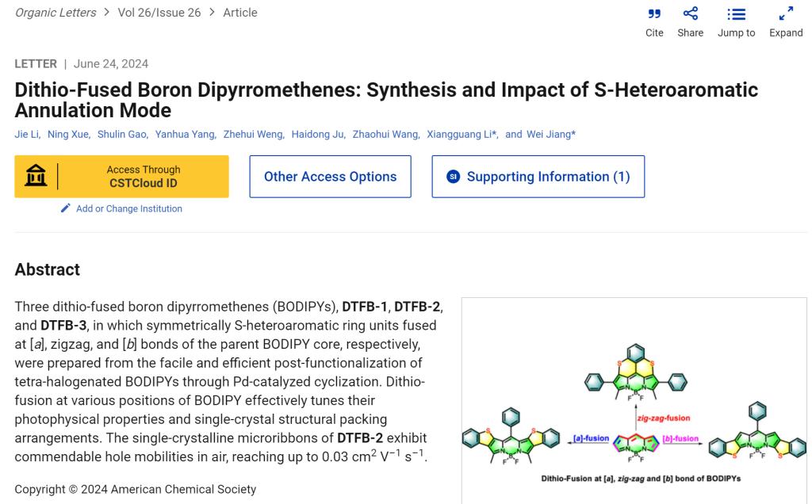
Task: Click Access Through CSTCloud ID button
Action: tap(143, 176)
